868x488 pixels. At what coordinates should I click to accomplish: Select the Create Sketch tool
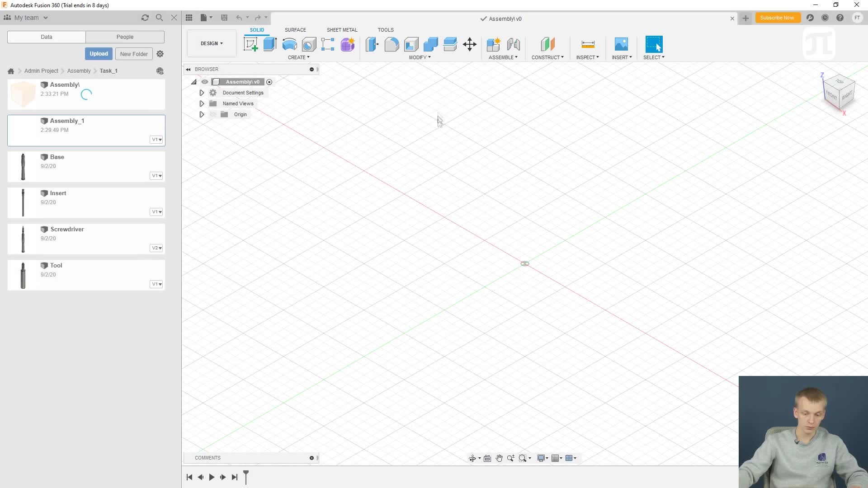pyautogui.click(x=250, y=44)
